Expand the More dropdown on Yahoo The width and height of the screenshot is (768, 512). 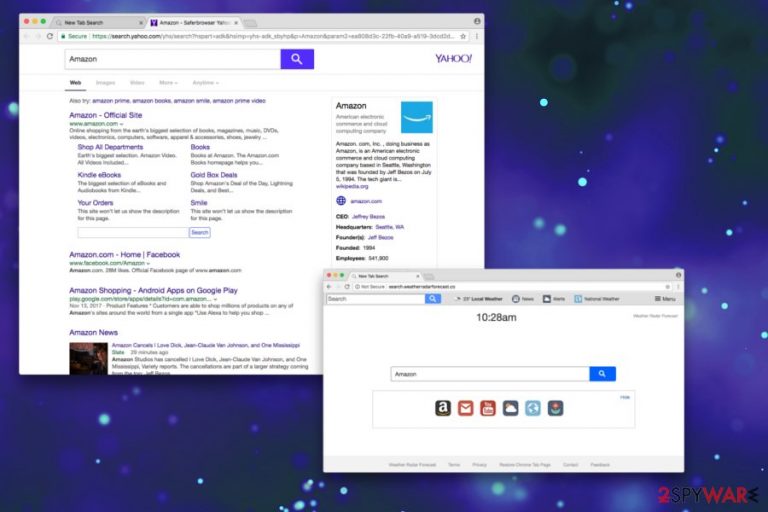coord(168,82)
